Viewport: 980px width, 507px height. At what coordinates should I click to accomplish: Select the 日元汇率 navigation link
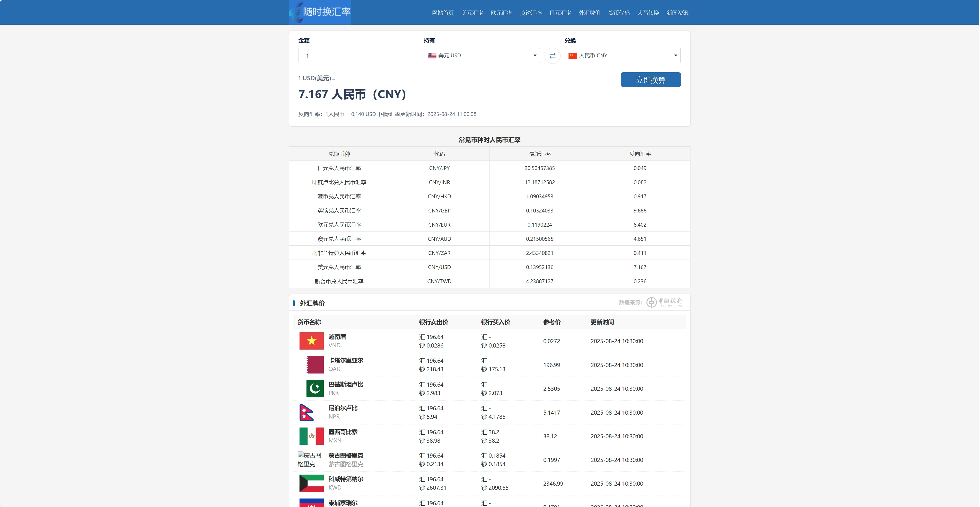tap(560, 13)
